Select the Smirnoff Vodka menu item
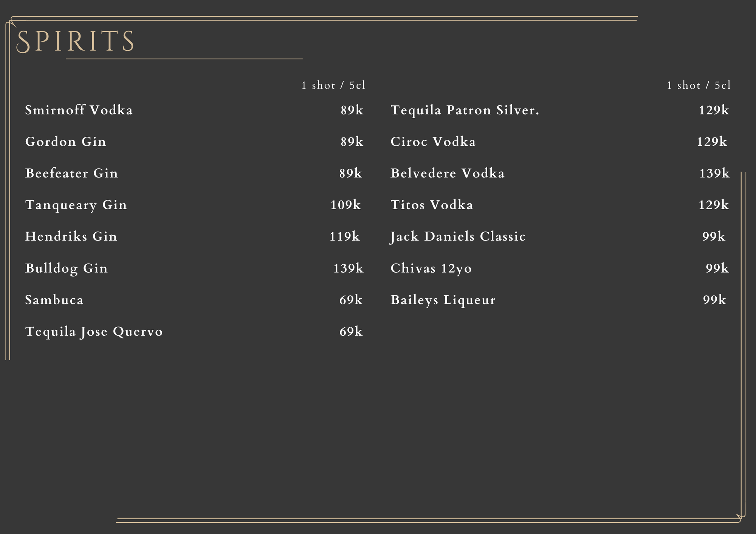Screen dimensions: 756x534 (79, 110)
